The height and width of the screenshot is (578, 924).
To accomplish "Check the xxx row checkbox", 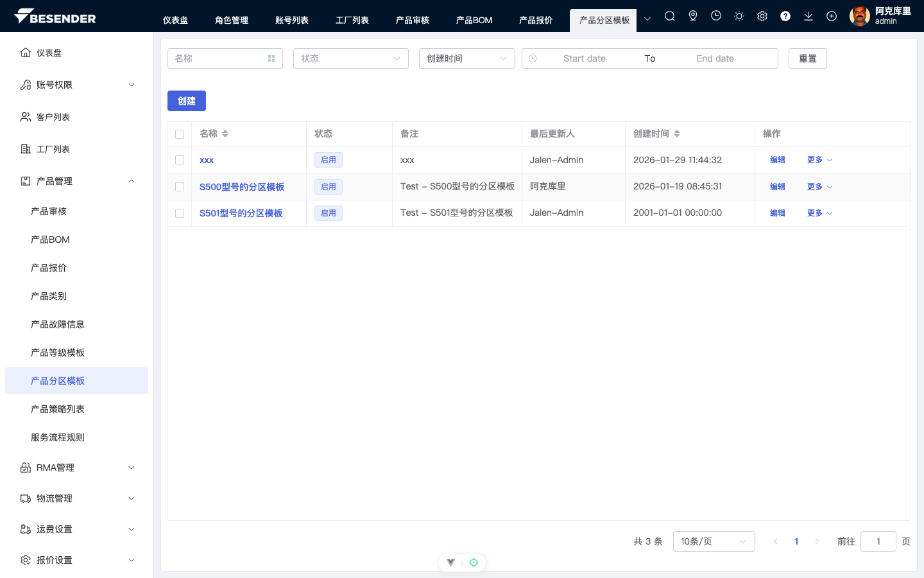I will [x=180, y=160].
